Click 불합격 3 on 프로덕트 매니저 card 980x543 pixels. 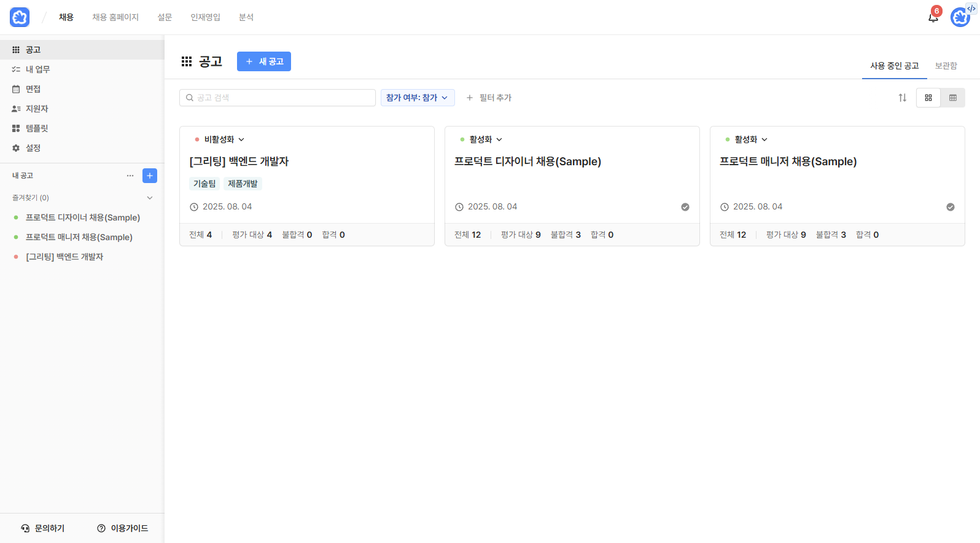831,235
